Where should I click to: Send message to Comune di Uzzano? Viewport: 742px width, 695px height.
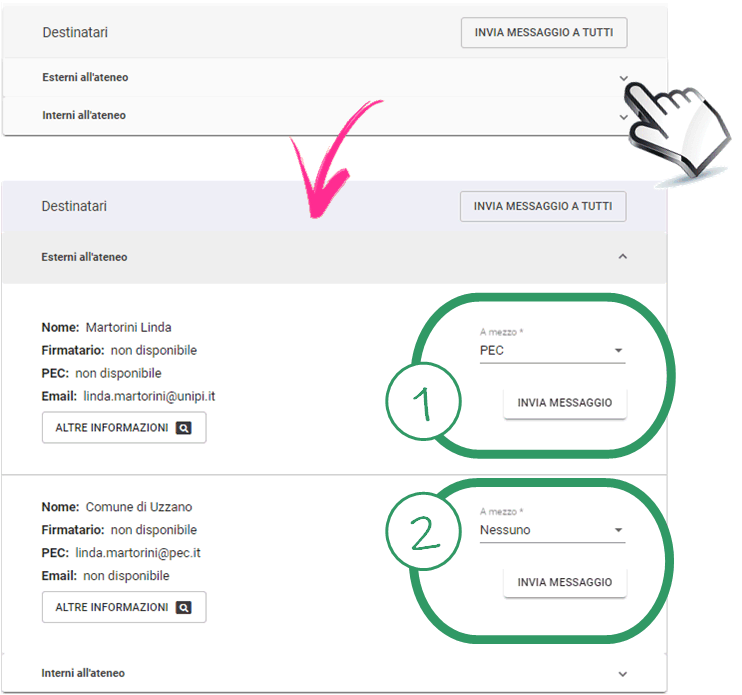[564, 582]
